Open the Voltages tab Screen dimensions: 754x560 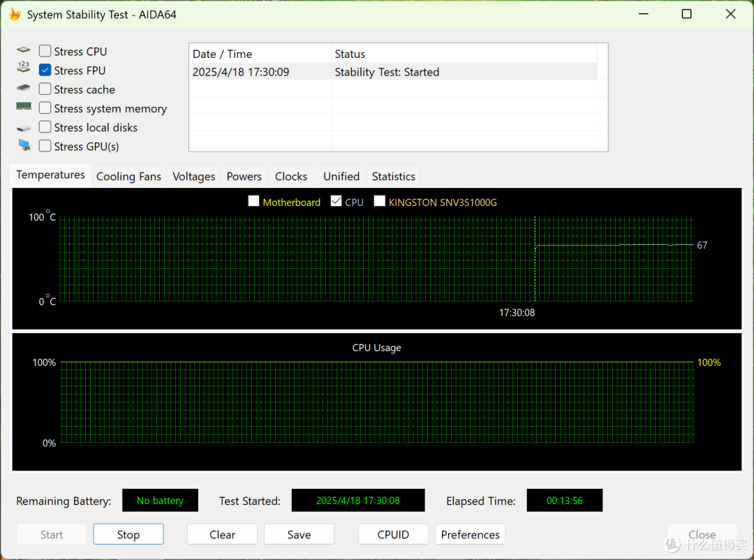click(194, 177)
